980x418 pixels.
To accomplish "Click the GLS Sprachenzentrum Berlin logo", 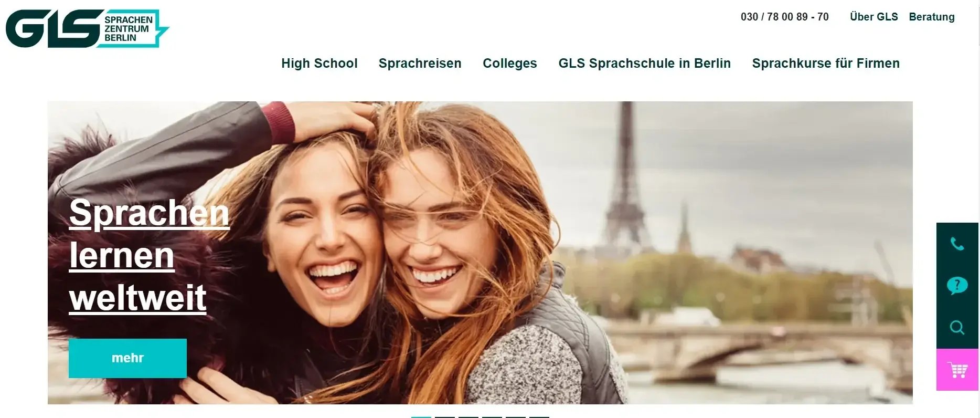I will click(87, 28).
